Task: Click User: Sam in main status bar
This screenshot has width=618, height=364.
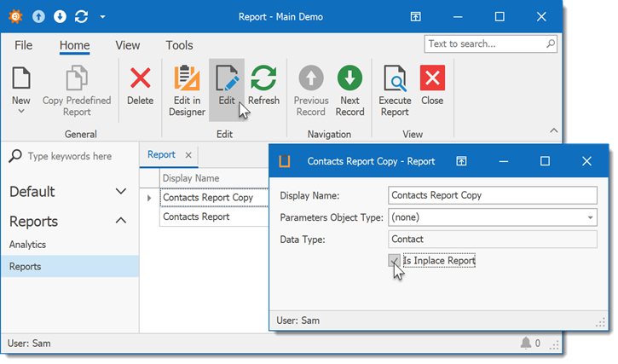Action: (29, 343)
